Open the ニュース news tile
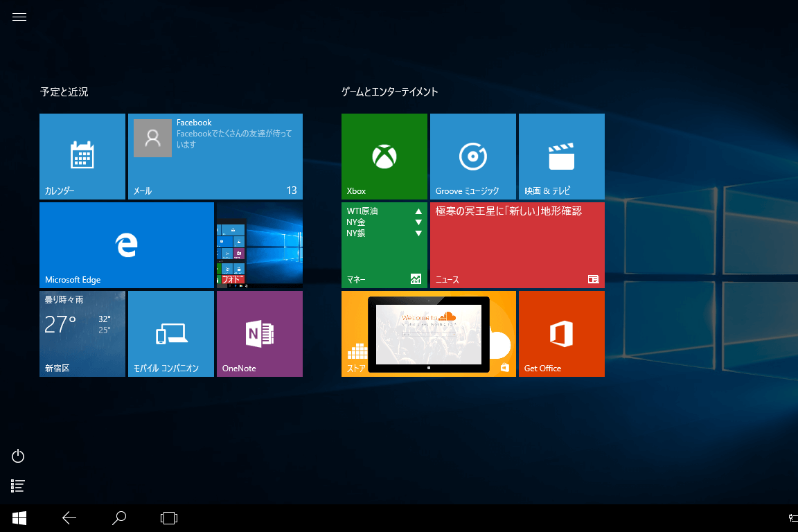The image size is (798, 532). coord(517,245)
